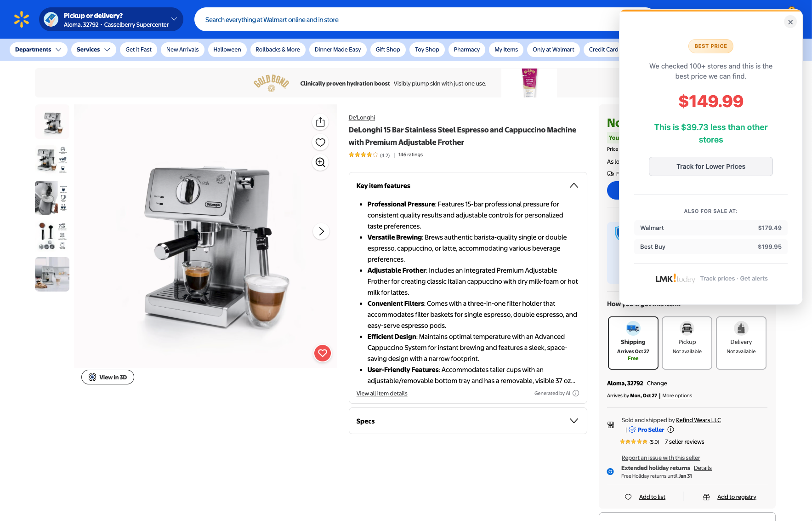Zoom into the product image
This screenshot has width=812, height=521.
[320, 162]
